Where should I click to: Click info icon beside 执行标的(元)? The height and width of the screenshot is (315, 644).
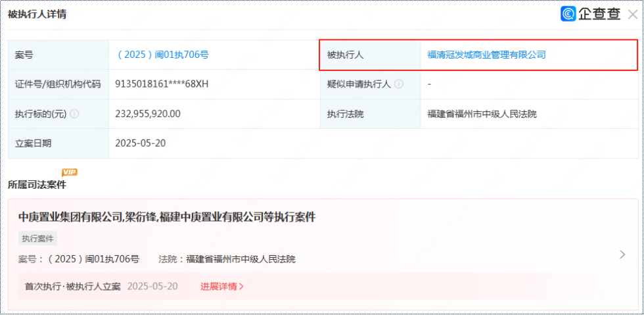[x=74, y=114]
